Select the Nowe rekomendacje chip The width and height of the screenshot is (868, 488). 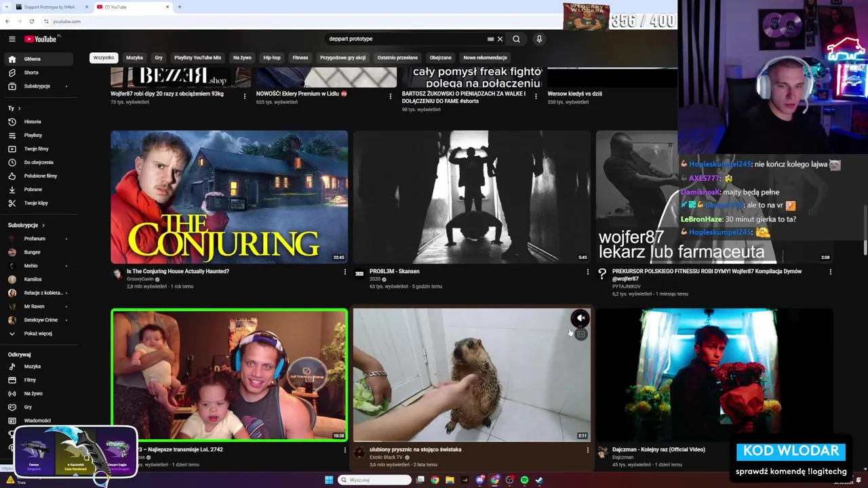click(x=486, y=58)
